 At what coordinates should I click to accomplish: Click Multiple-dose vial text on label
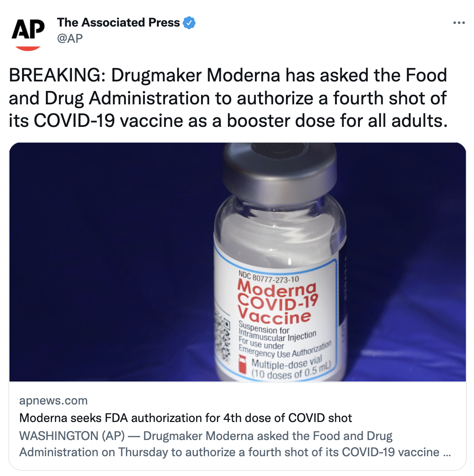point(286,363)
